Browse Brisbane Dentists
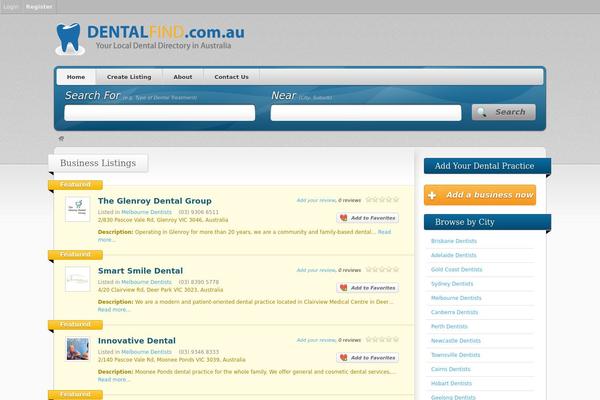Viewport: 600px width, 400px height. (454, 241)
